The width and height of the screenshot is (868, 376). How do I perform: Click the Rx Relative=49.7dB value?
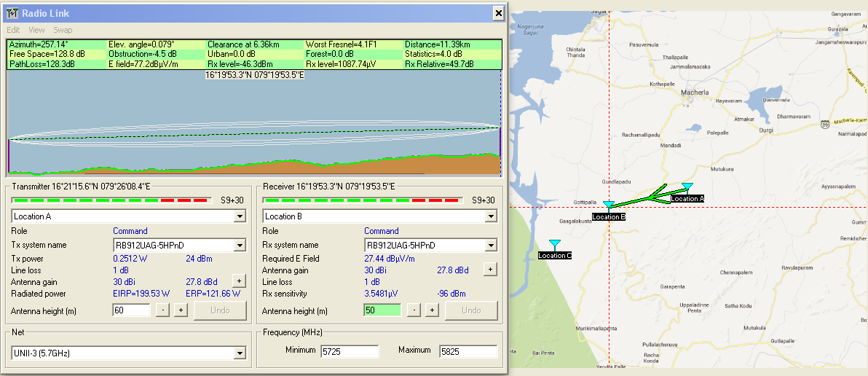click(439, 64)
